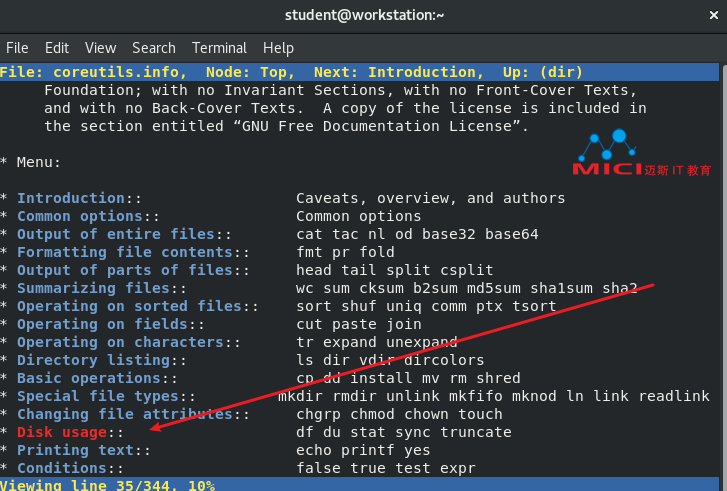This screenshot has width=727, height=491.
Task: Follow the Changing file attributes link
Action: (125, 414)
